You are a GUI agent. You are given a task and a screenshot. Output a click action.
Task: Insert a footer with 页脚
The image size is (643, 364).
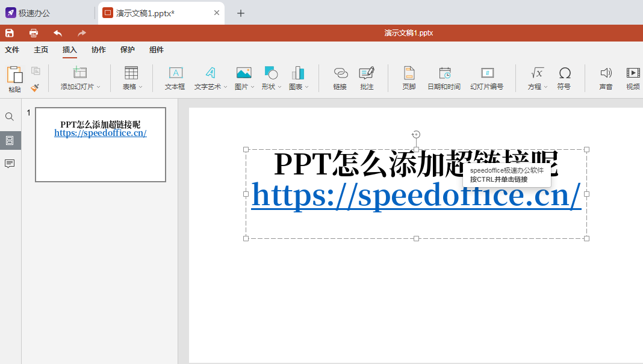tap(409, 78)
